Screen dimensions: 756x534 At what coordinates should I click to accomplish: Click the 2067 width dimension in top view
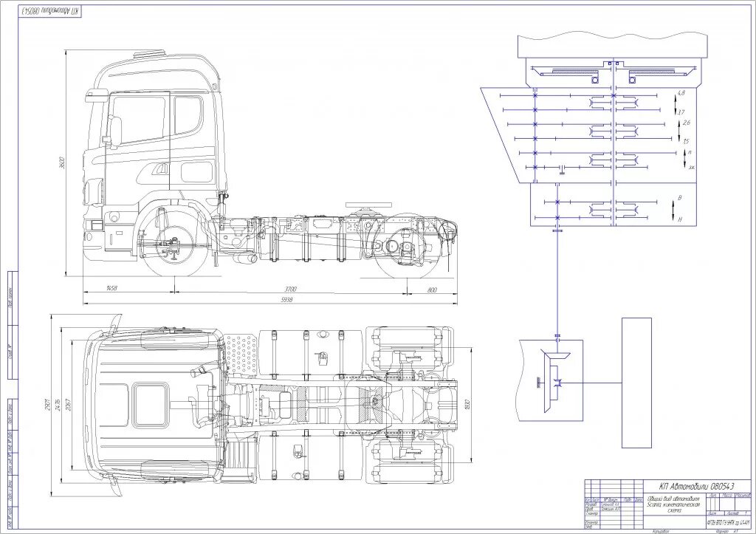tap(68, 404)
